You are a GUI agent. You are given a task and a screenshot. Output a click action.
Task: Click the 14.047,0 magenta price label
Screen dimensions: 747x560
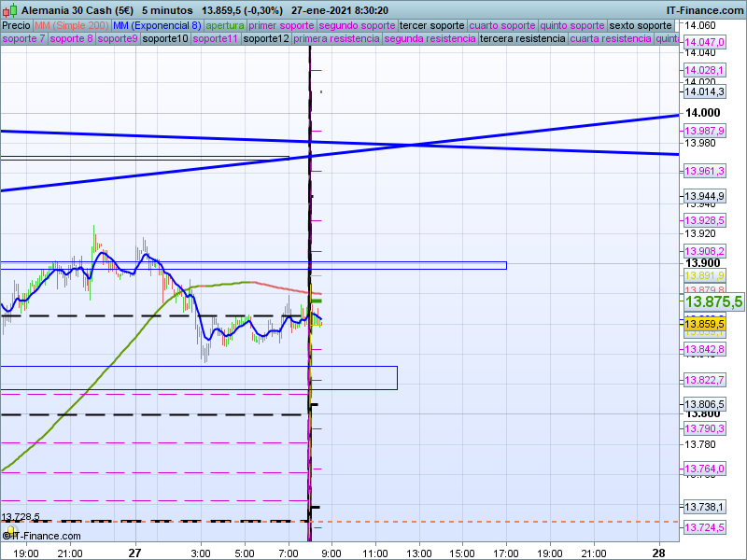704,43
